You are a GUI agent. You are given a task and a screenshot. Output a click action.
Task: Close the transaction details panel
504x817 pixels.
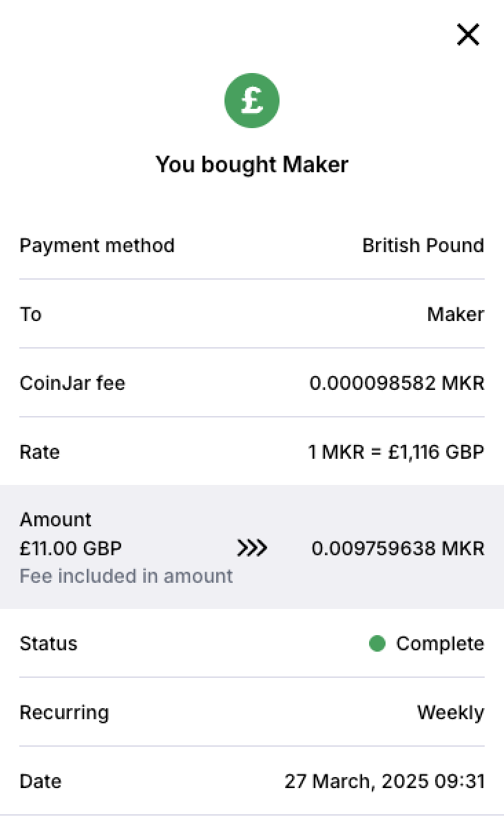click(x=468, y=35)
